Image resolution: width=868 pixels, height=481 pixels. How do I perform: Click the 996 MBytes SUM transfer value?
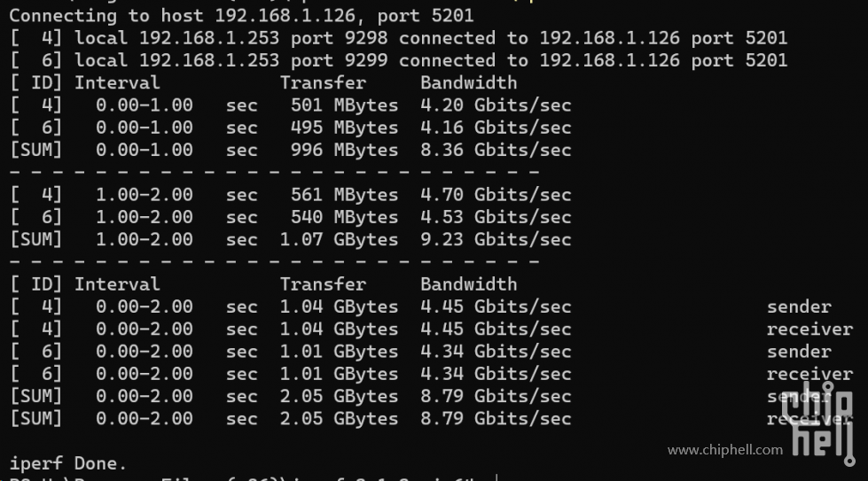tap(344, 150)
